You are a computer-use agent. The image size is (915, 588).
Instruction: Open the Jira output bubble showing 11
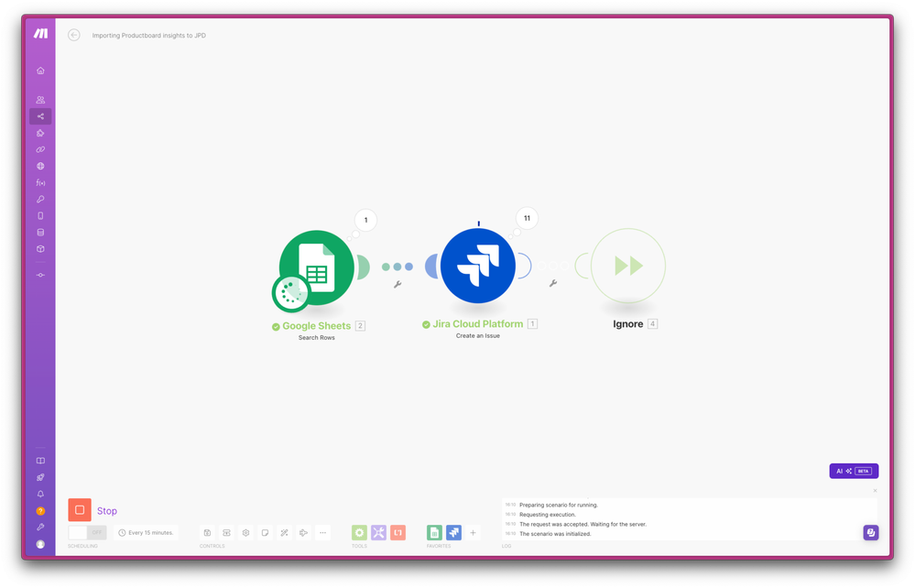coord(527,218)
